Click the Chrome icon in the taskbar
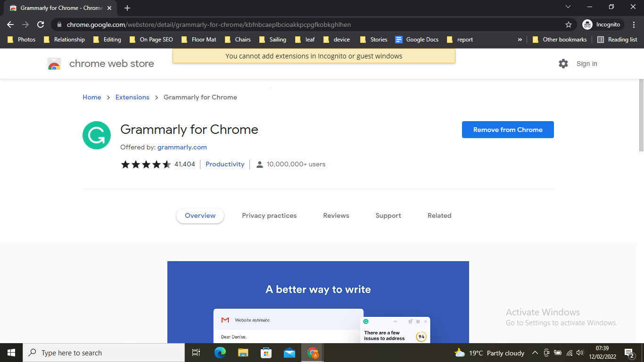 point(313,353)
